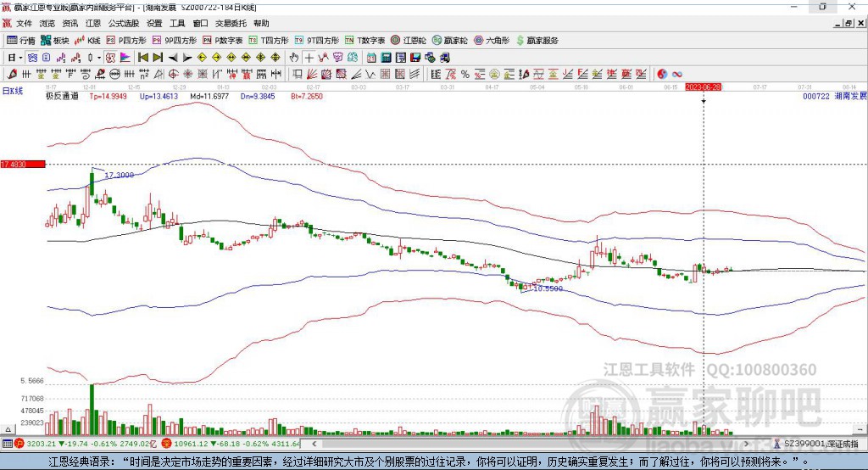Jump to the first bar icon

click(x=142, y=58)
